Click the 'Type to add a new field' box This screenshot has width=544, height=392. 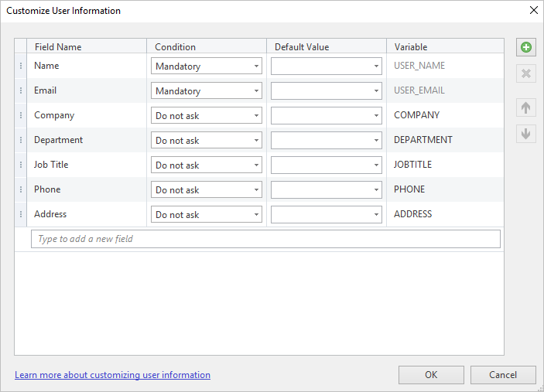coord(265,239)
